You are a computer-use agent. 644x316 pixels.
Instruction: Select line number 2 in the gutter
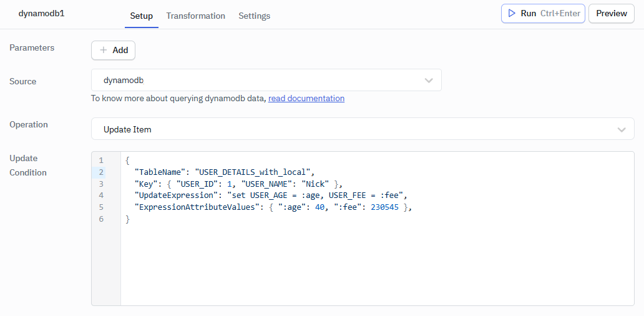[x=100, y=172]
